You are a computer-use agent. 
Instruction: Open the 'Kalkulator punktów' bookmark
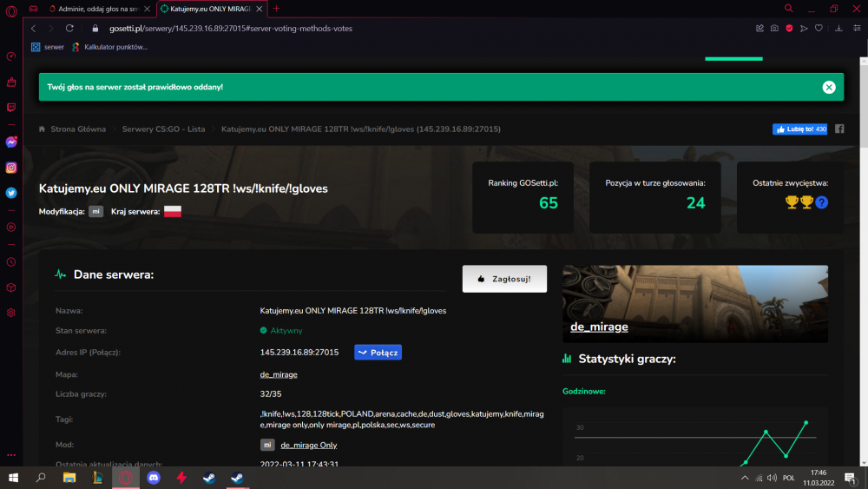[x=109, y=47]
